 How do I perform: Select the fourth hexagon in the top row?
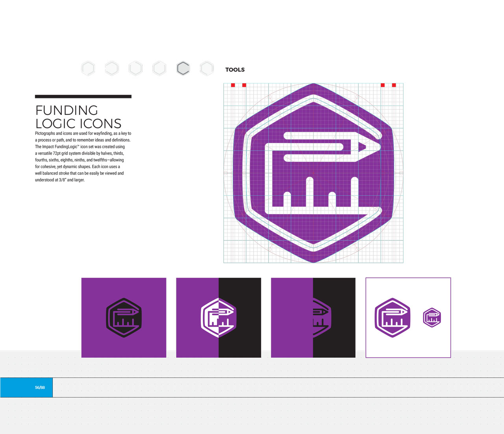(x=159, y=68)
